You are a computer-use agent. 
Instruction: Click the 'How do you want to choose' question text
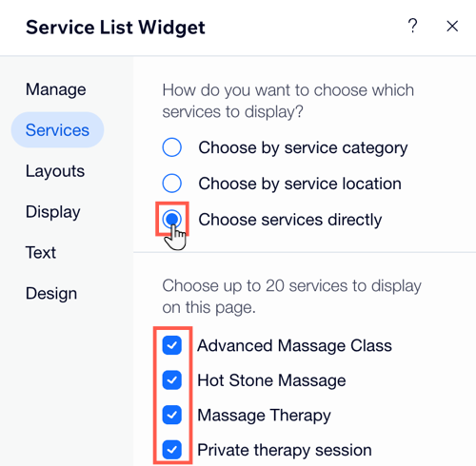click(x=288, y=101)
